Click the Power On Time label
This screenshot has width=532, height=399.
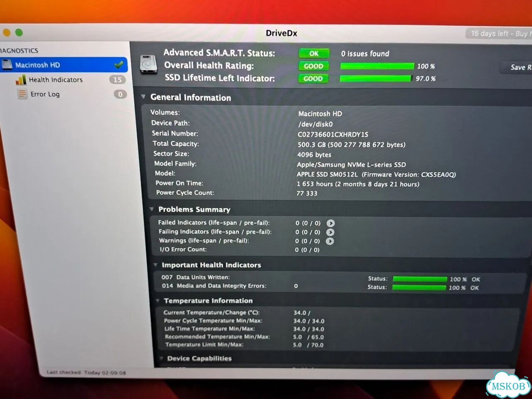point(179,183)
